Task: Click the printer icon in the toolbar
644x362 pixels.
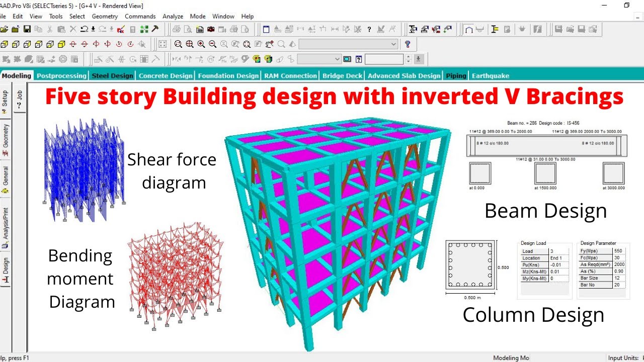Action: pyautogui.click(x=177, y=29)
